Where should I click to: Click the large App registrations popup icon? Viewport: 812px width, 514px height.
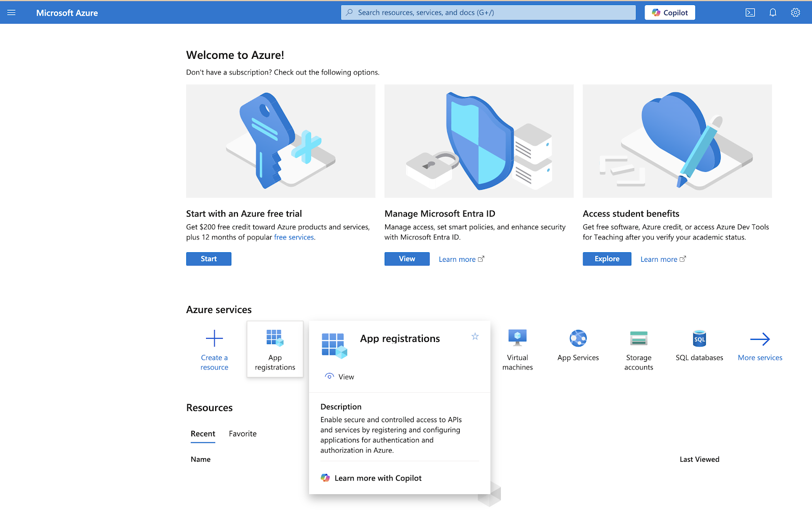coord(334,346)
